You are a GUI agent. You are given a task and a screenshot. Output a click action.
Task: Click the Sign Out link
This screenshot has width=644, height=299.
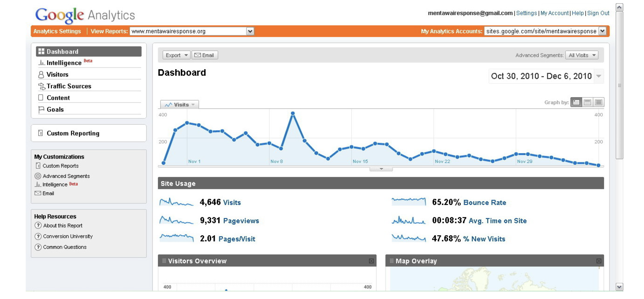598,13
